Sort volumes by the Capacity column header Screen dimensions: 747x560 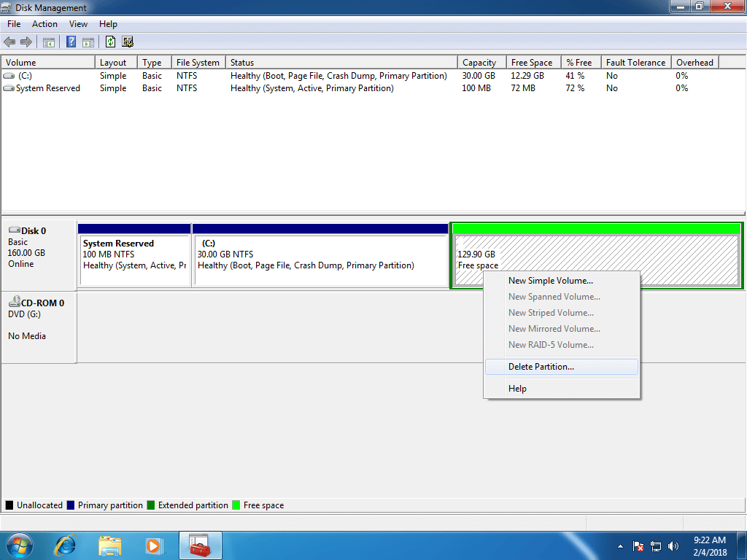[x=481, y=62]
